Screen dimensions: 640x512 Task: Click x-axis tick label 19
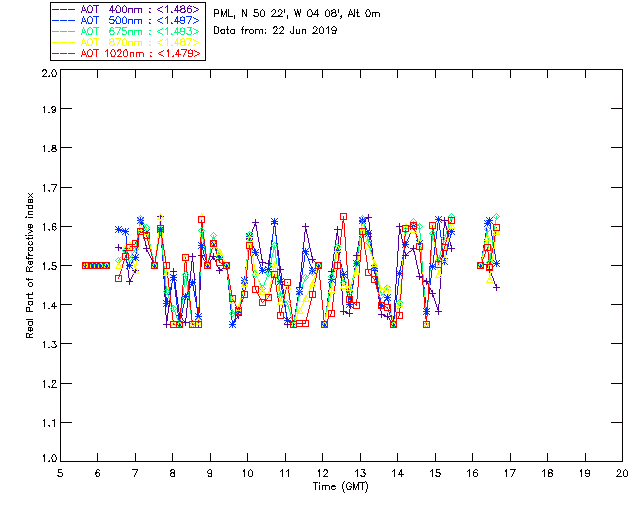pos(585,473)
